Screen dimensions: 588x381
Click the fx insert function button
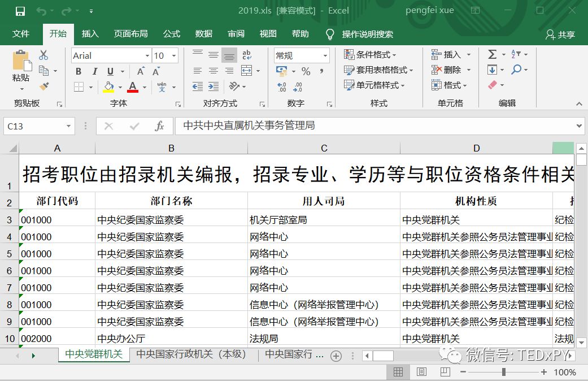coord(160,125)
